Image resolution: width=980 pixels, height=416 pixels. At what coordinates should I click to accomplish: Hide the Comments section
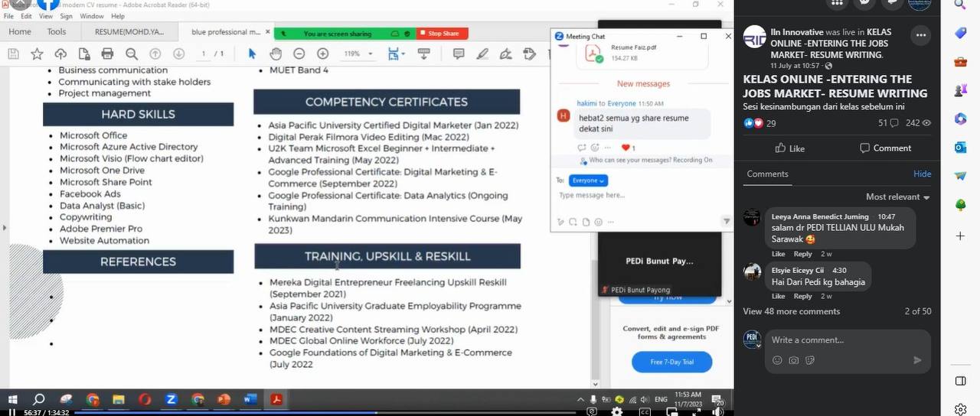coord(922,174)
